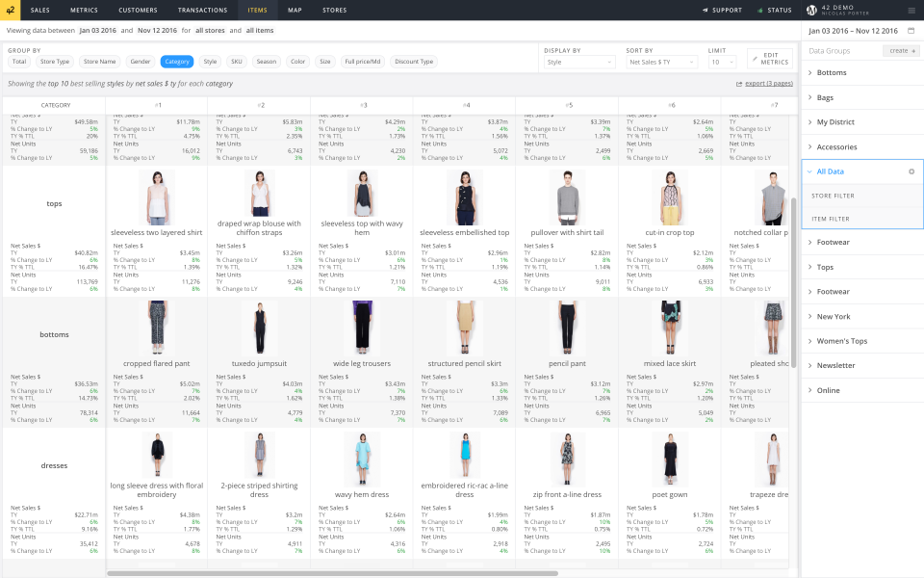This screenshot has height=578, width=924.
Task: Click the export (3 pages) link
Action: point(768,84)
